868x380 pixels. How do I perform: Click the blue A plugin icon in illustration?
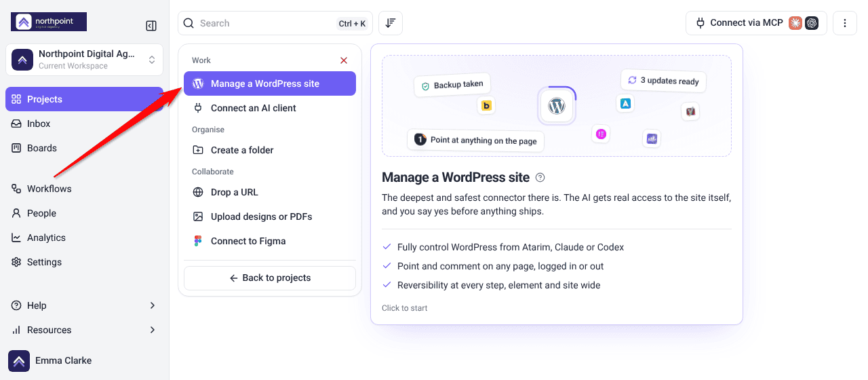pyautogui.click(x=626, y=103)
